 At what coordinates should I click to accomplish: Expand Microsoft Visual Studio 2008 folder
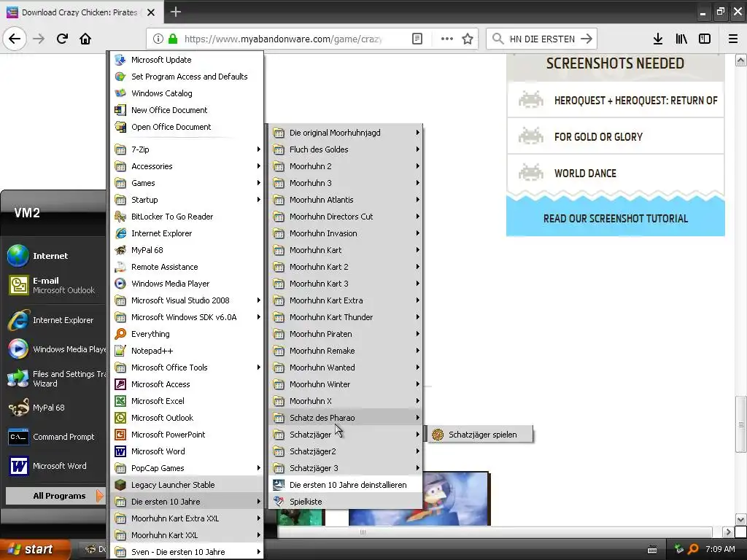187,300
